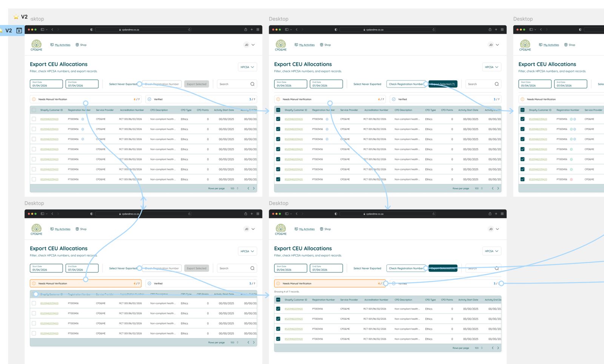Click the V2 prototype flow play icon

[19, 31]
